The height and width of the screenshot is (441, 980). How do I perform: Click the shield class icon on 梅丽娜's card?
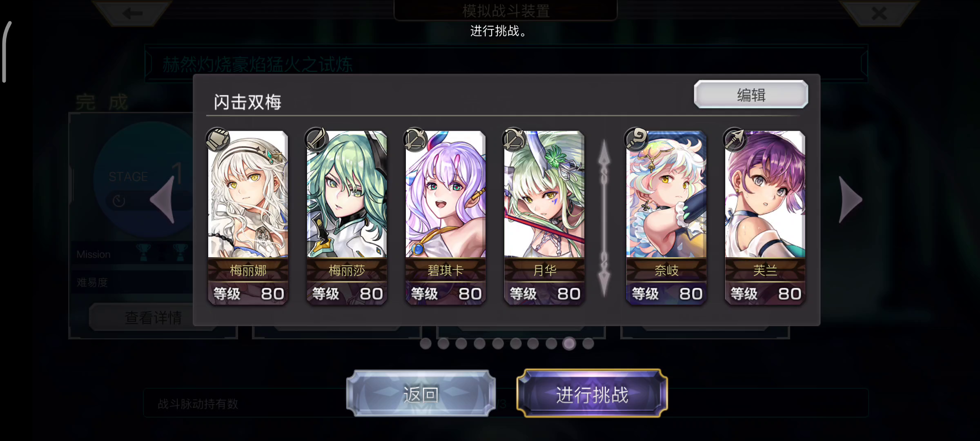(x=218, y=139)
